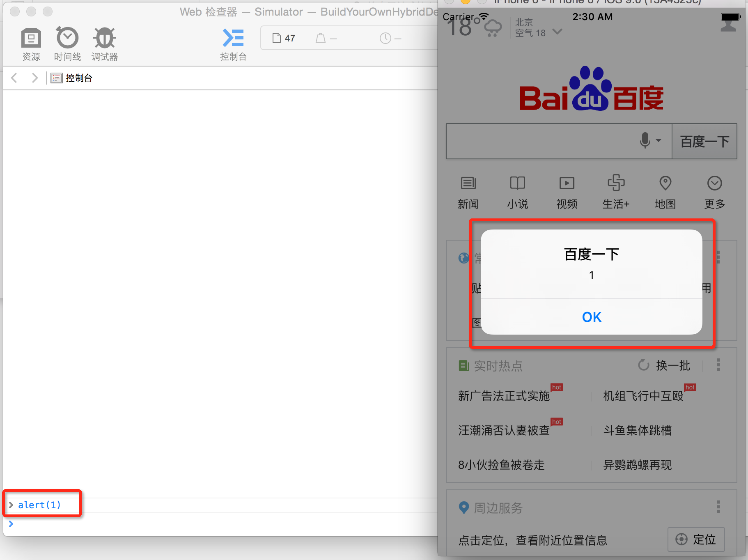Click the 换一批 refresh link
The image size is (748, 560).
click(x=664, y=365)
